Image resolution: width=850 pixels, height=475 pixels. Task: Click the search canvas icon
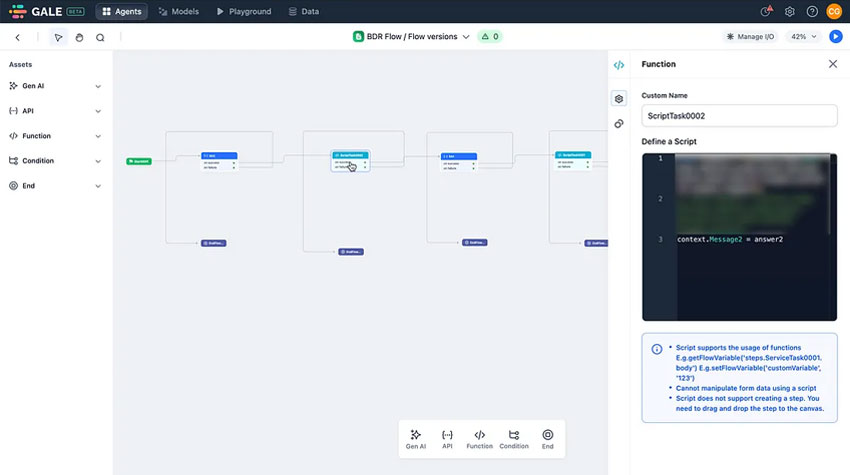100,37
